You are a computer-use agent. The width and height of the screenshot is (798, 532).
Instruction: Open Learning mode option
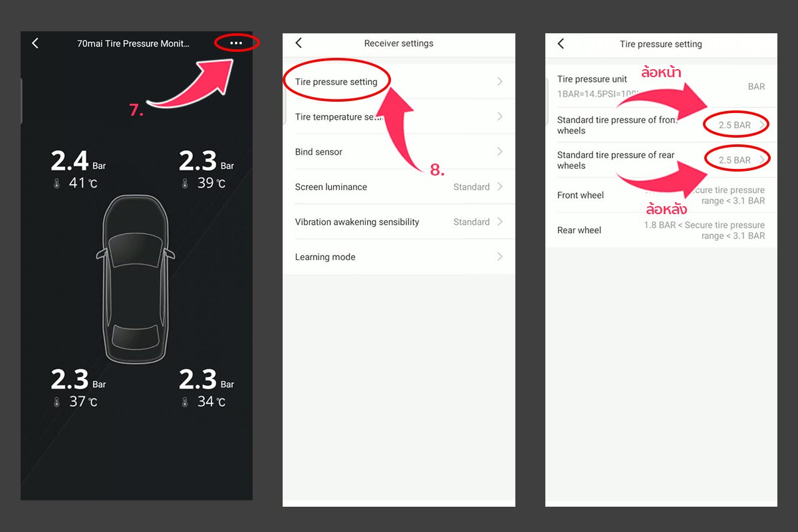point(399,257)
